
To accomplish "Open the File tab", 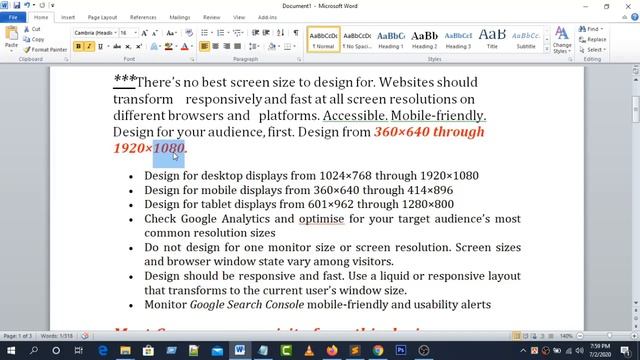I will coord(13,18).
